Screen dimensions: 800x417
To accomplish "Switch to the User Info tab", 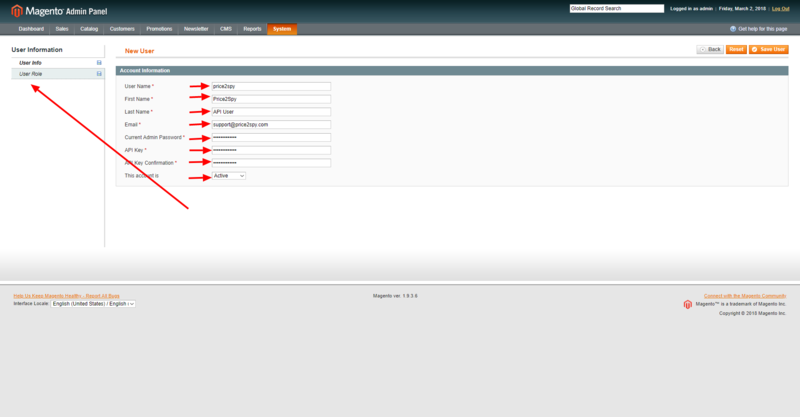I will pos(58,63).
